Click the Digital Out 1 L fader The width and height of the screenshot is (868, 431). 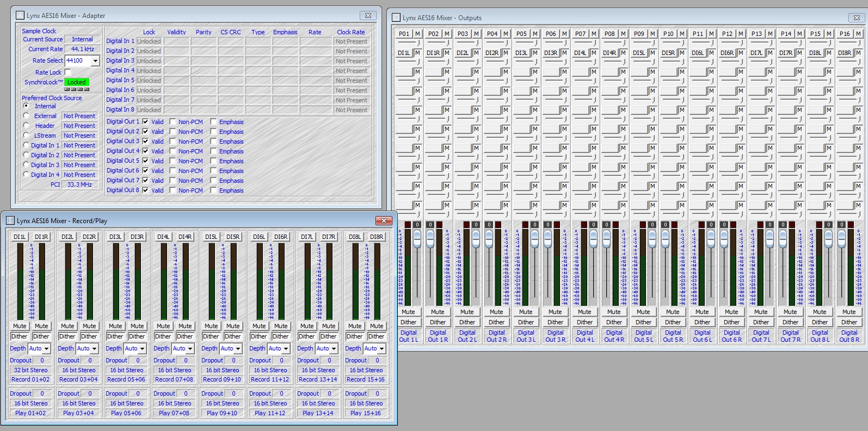(417, 238)
